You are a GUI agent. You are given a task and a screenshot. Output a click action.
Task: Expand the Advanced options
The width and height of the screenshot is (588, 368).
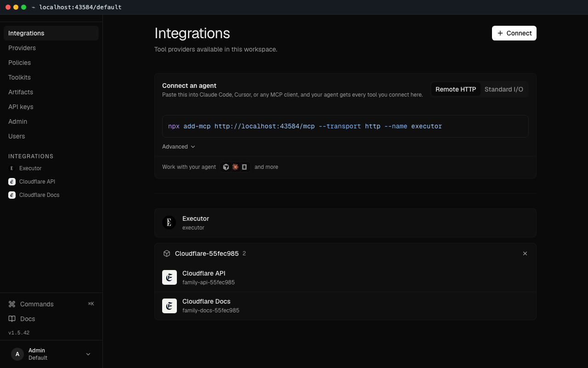point(179,147)
